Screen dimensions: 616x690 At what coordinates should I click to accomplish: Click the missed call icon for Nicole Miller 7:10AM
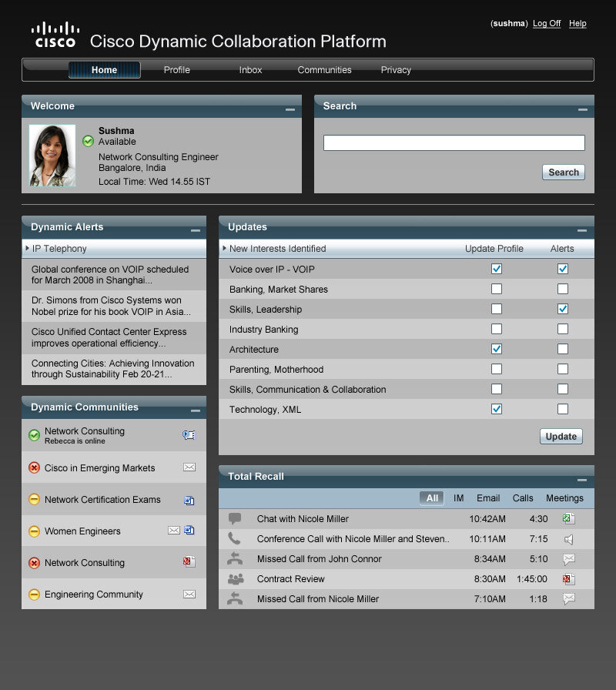pyautogui.click(x=235, y=598)
